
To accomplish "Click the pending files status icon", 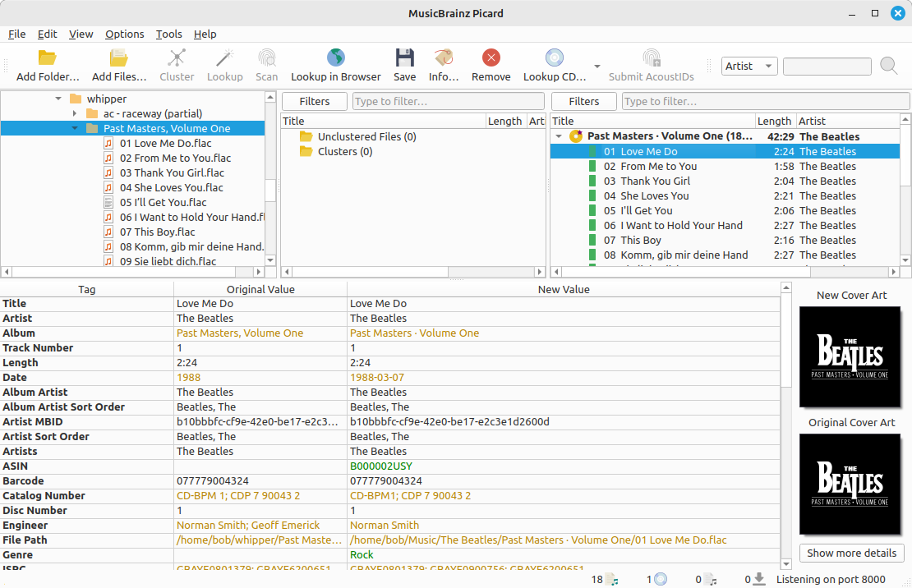I will tap(710, 579).
